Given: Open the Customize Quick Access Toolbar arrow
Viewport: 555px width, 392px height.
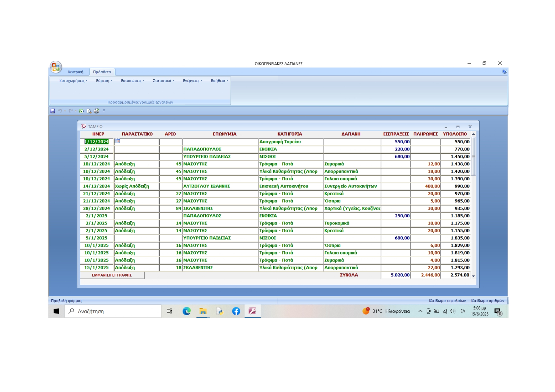Looking at the screenshot, I should click(104, 111).
